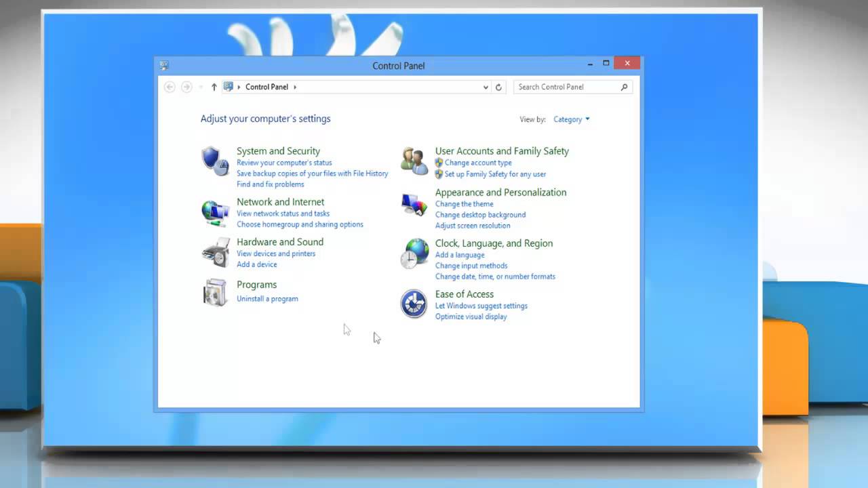Image resolution: width=868 pixels, height=488 pixels.
Task: Click Add a language
Action: (460, 255)
